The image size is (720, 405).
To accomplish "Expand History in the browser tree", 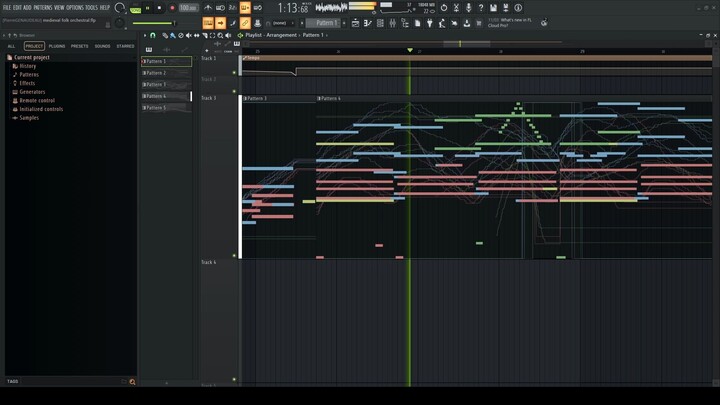I will click(x=28, y=66).
